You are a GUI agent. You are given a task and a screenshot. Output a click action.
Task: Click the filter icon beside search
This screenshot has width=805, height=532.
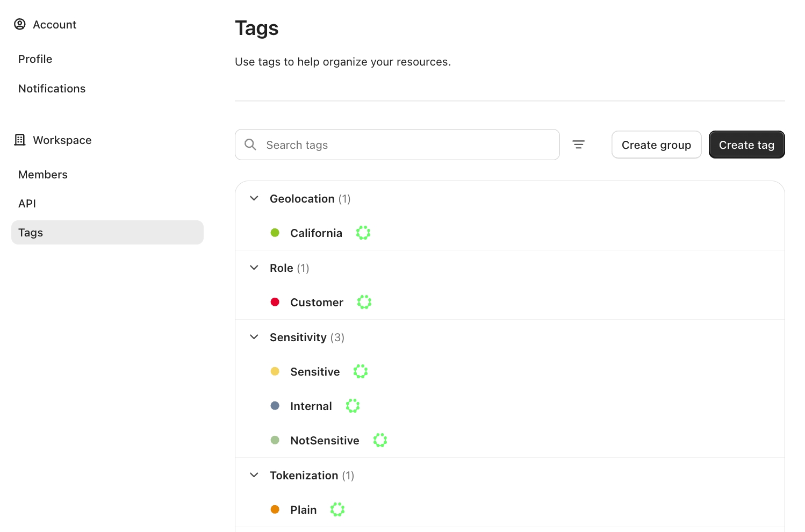pos(578,145)
